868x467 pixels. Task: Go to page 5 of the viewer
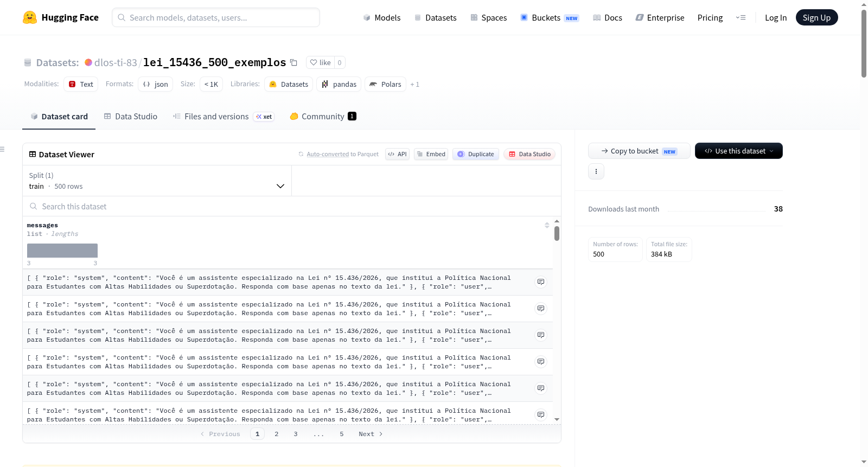pyautogui.click(x=342, y=434)
